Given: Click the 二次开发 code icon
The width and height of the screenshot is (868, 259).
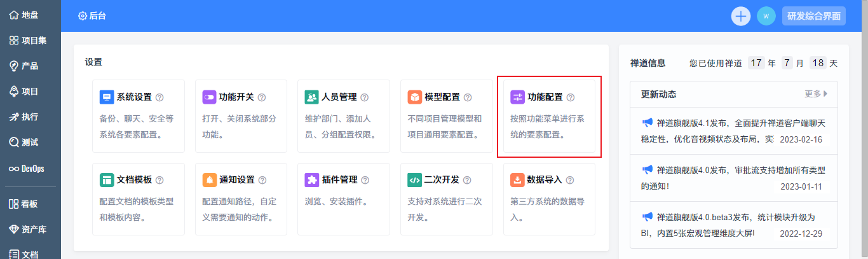Looking at the screenshot, I should coord(414,180).
